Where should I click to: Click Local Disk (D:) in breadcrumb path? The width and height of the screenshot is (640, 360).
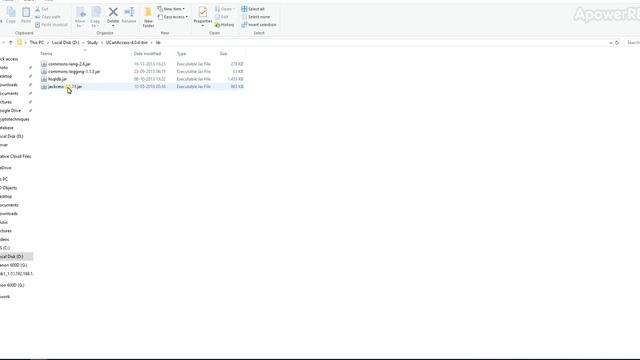tap(65, 42)
